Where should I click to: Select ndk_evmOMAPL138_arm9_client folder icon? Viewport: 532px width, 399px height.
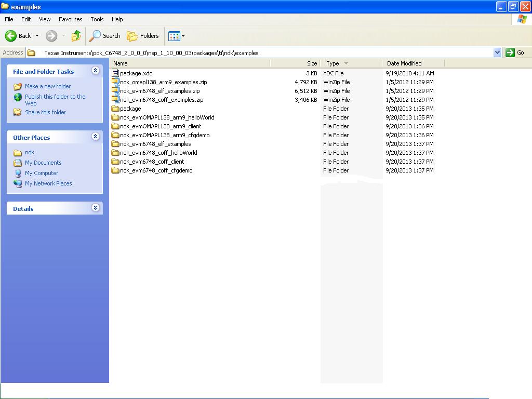[x=115, y=126]
